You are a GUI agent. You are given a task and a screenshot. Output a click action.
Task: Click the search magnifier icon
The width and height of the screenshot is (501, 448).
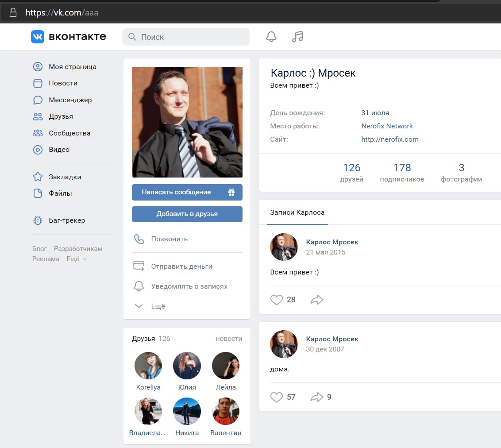click(132, 37)
